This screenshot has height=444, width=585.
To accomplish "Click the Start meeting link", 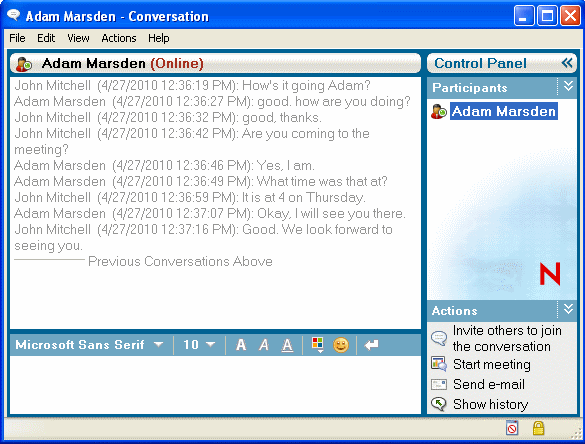I will (x=492, y=364).
